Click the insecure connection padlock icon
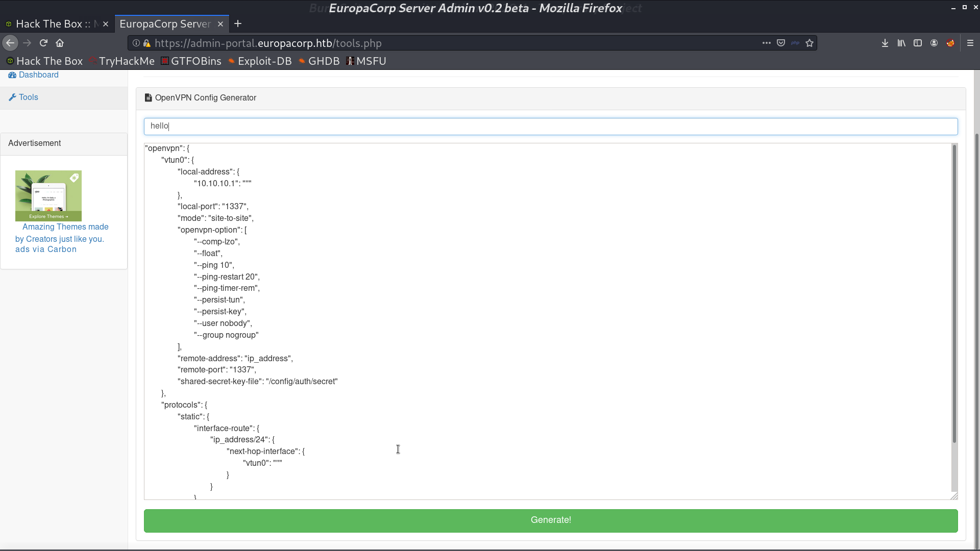The width and height of the screenshot is (980, 551). (147, 43)
